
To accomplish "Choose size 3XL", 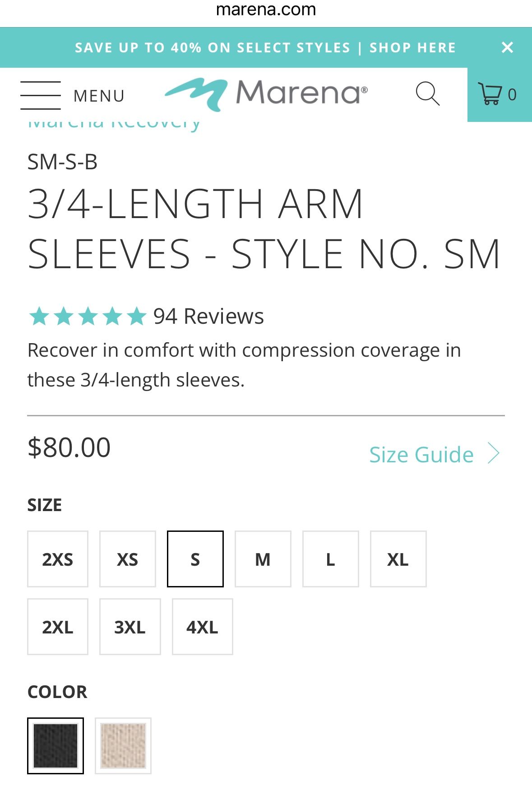I will point(130,626).
